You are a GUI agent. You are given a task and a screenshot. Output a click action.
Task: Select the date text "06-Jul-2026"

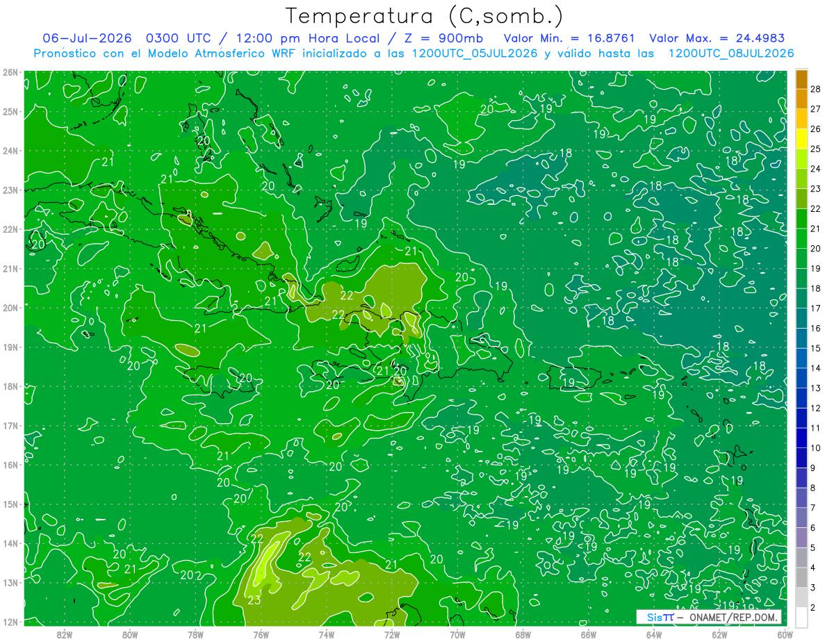87,38
